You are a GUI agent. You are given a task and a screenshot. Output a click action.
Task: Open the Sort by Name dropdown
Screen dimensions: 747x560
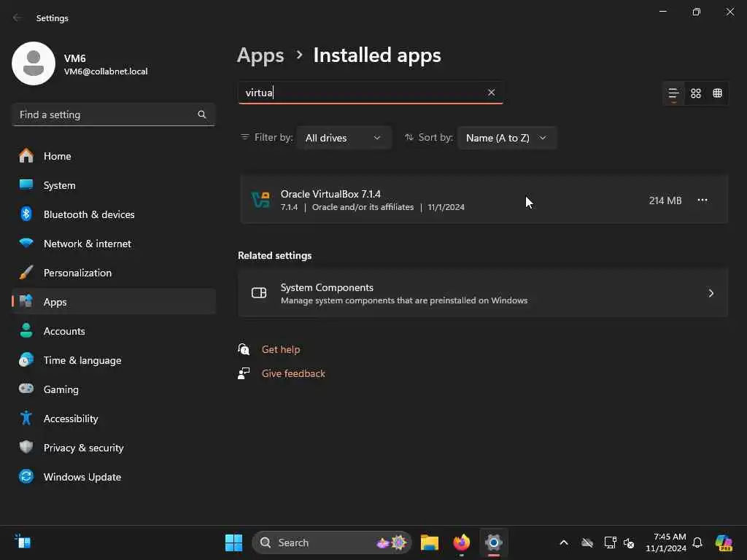click(506, 138)
